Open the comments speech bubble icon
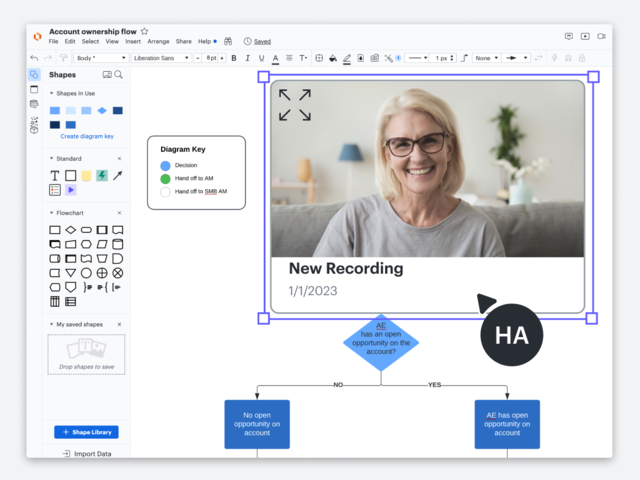Screen dimensions: 640x480 coord(569,36)
